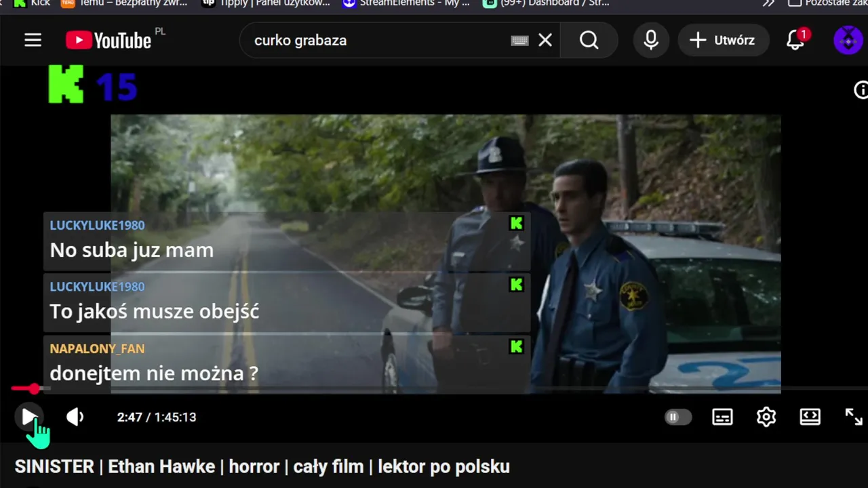Open the Kick bookmark

coord(31,3)
